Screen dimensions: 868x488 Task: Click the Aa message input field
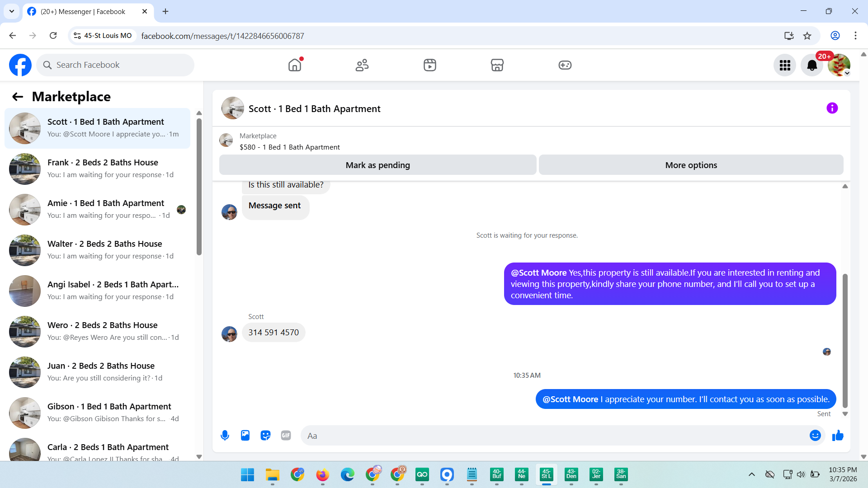click(x=556, y=436)
